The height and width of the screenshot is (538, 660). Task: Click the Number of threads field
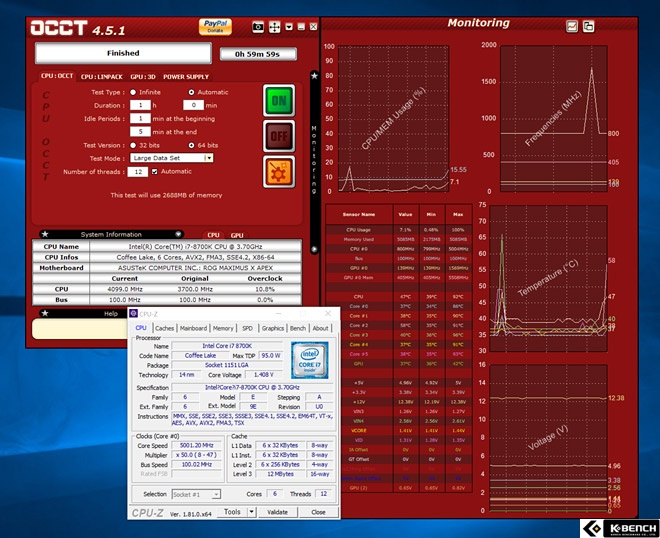tap(138, 172)
